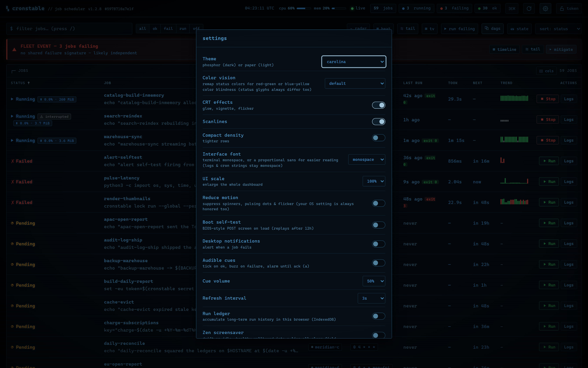Select the 'fail' filter tab

(x=168, y=29)
